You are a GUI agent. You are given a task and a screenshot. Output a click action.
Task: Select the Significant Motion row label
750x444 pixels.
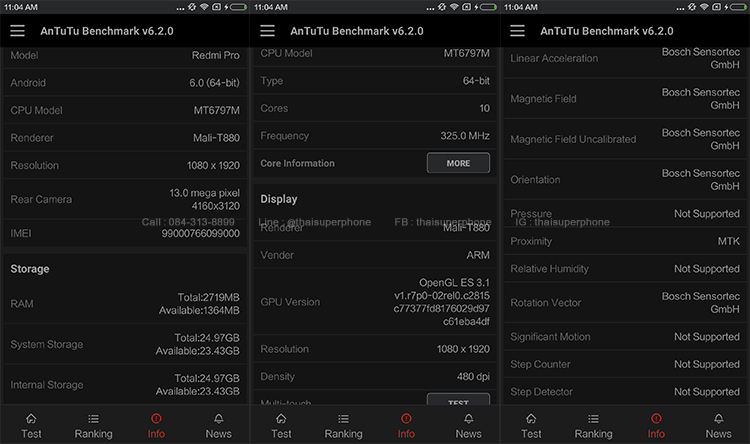point(550,337)
